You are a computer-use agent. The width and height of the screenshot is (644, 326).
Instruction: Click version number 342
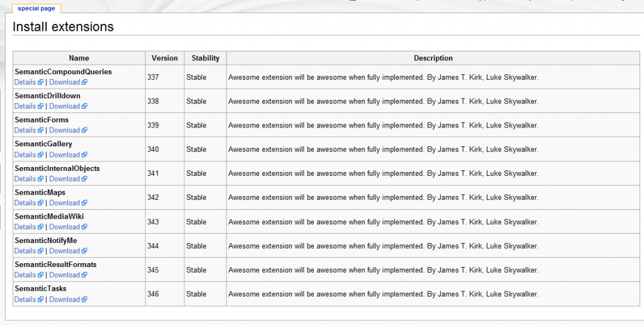(153, 198)
